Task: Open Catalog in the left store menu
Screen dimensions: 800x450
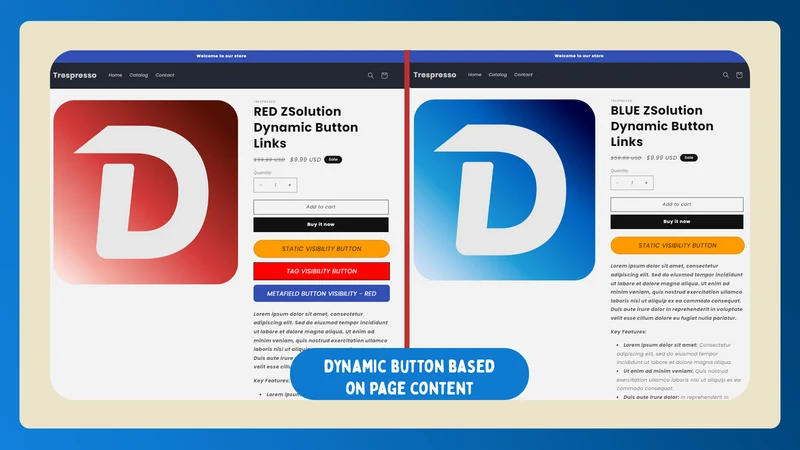Action: pyautogui.click(x=138, y=75)
